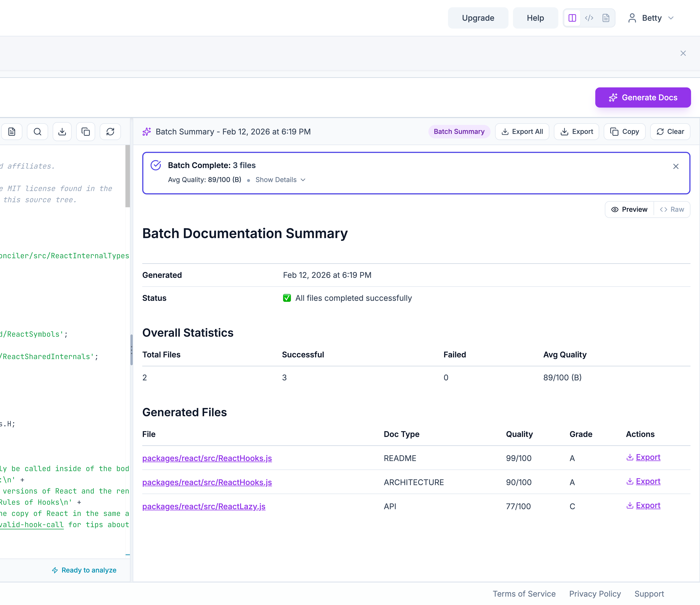Expand Show Details in the batch complete banner
This screenshot has height=605, width=700.
[280, 180]
